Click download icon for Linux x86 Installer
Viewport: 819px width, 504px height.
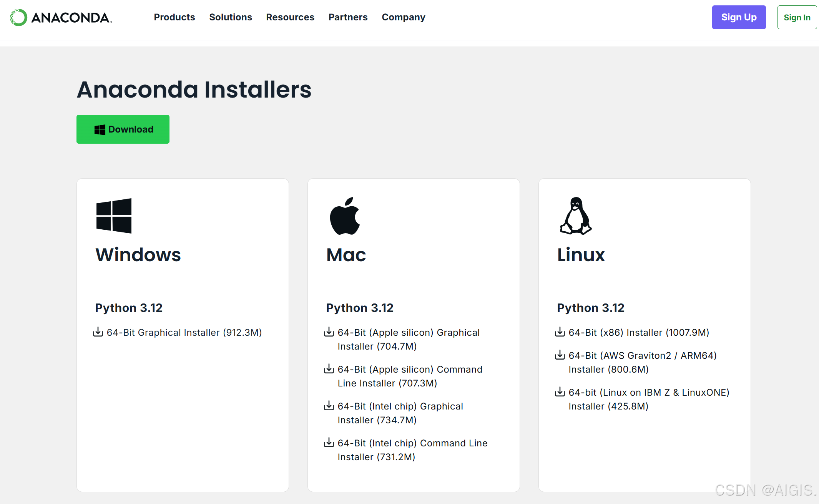[560, 332]
